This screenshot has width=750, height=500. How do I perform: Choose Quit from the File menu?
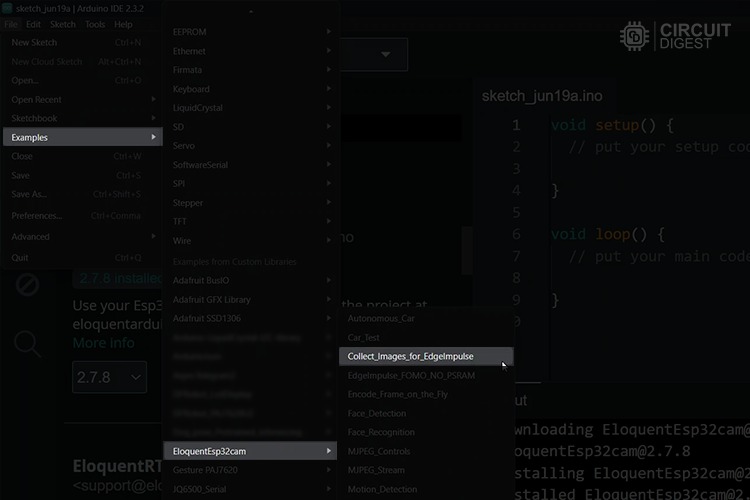(82, 258)
